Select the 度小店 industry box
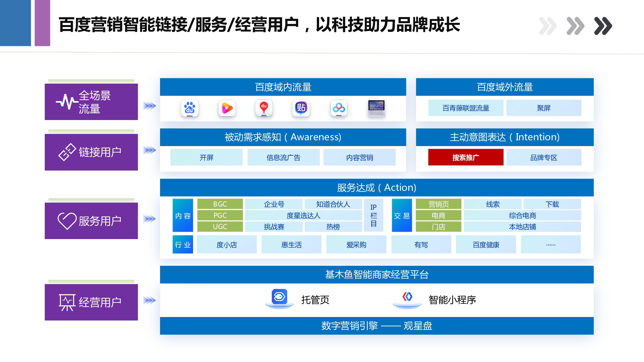The height and width of the screenshot is (362, 644). [x=227, y=245]
